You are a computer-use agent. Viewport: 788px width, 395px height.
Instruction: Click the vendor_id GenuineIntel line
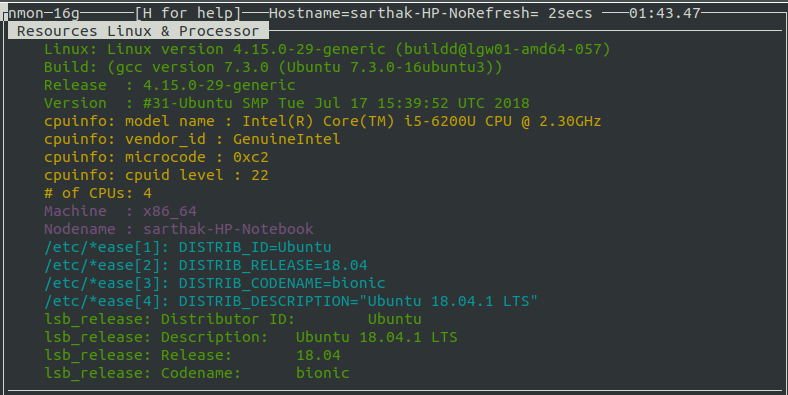(192, 139)
